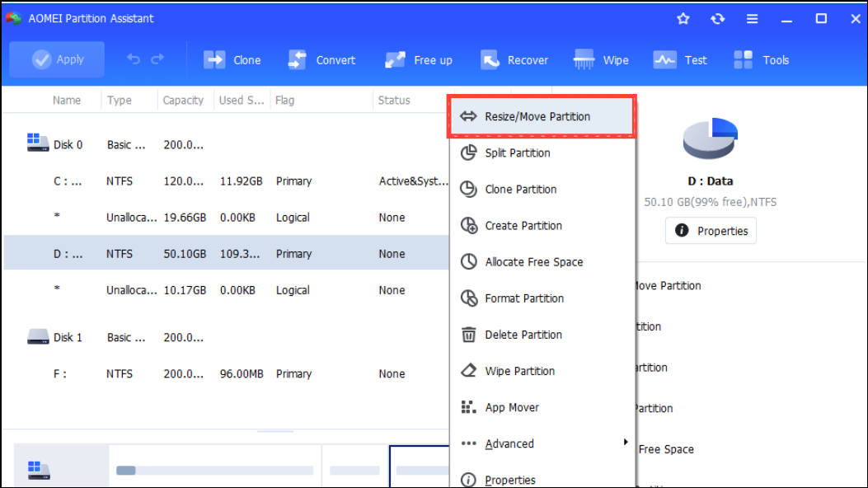Select the D: 50.10GB partition row
The image size is (868, 488).
[227, 253]
